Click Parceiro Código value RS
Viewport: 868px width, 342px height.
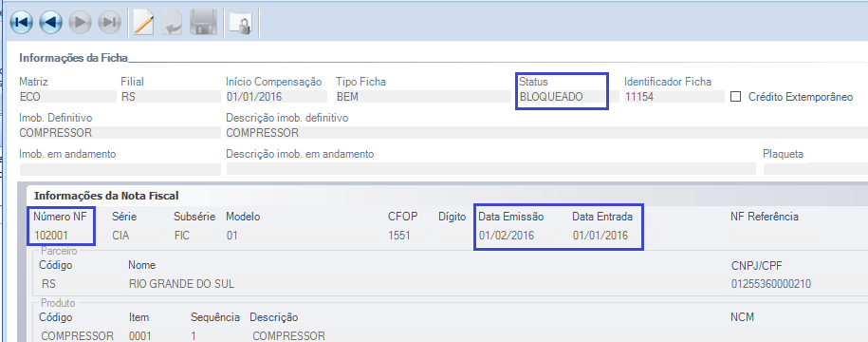pos(48,284)
